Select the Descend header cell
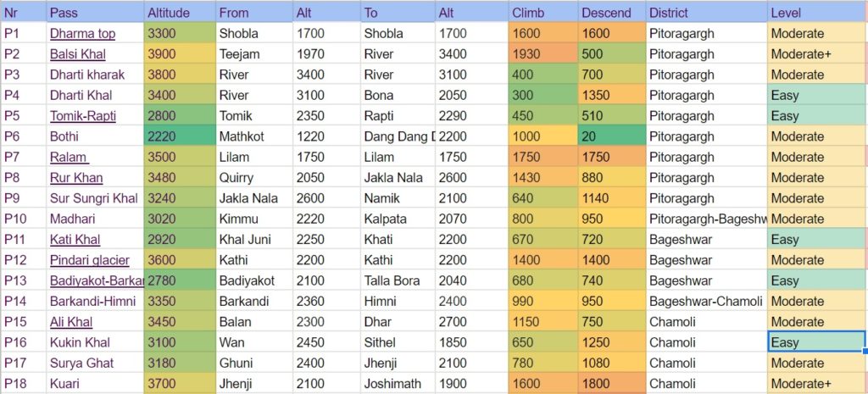Viewport: 868px width, 394px height. click(x=612, y=12)
